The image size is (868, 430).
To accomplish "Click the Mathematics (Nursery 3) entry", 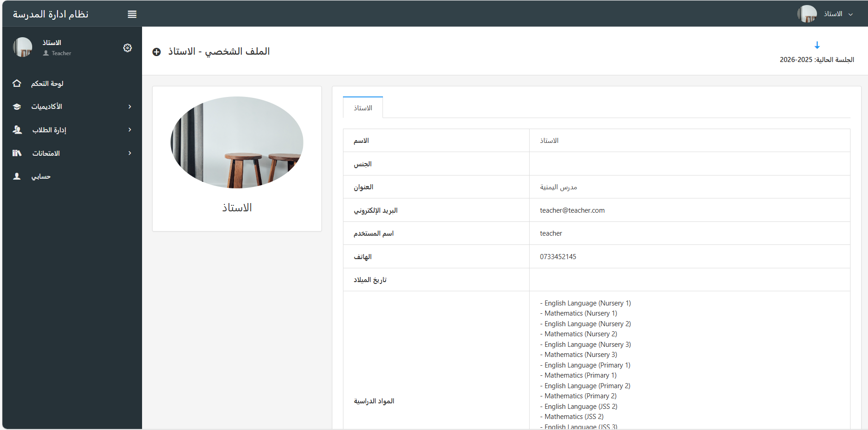I will point(579,355).
